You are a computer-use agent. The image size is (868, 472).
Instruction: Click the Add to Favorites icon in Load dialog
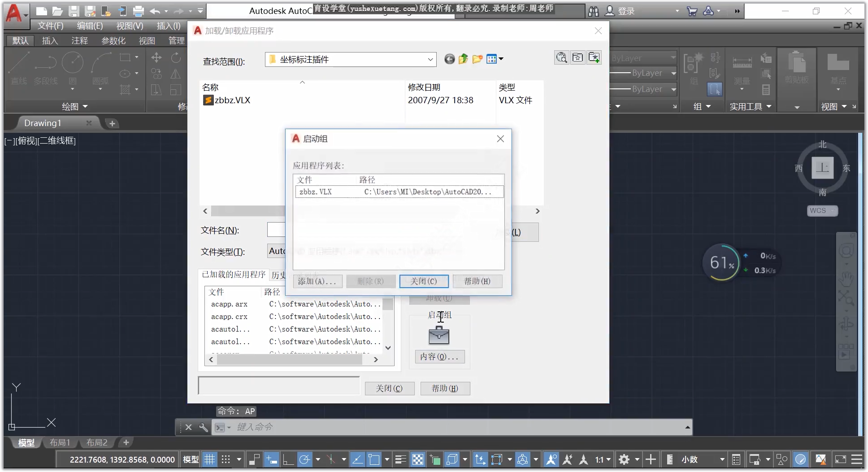click(595, 57)
